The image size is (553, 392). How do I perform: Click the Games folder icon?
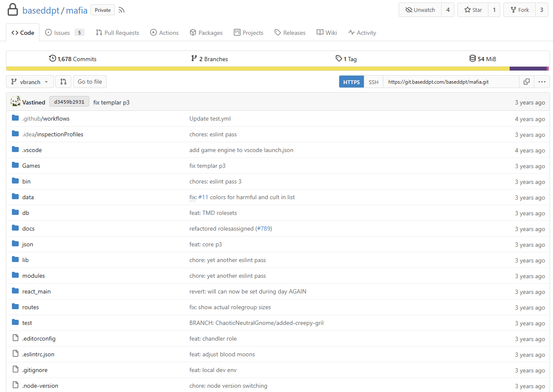[16, 166]
